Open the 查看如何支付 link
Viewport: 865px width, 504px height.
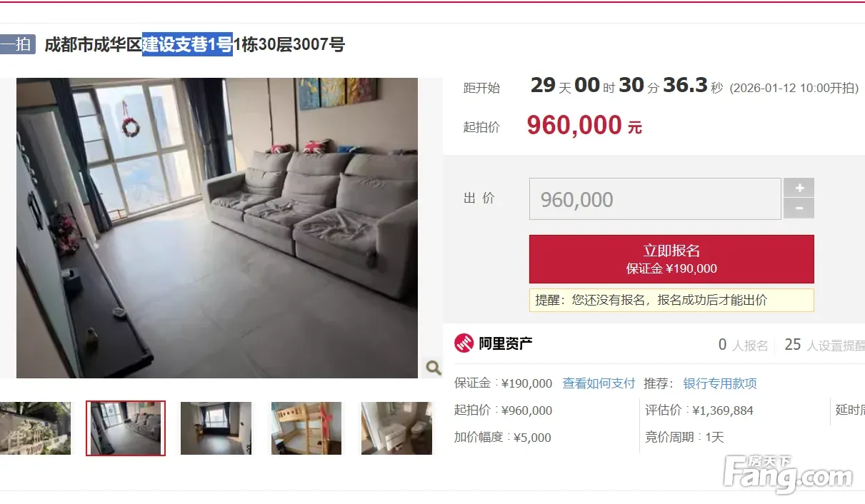click(599, 383)
